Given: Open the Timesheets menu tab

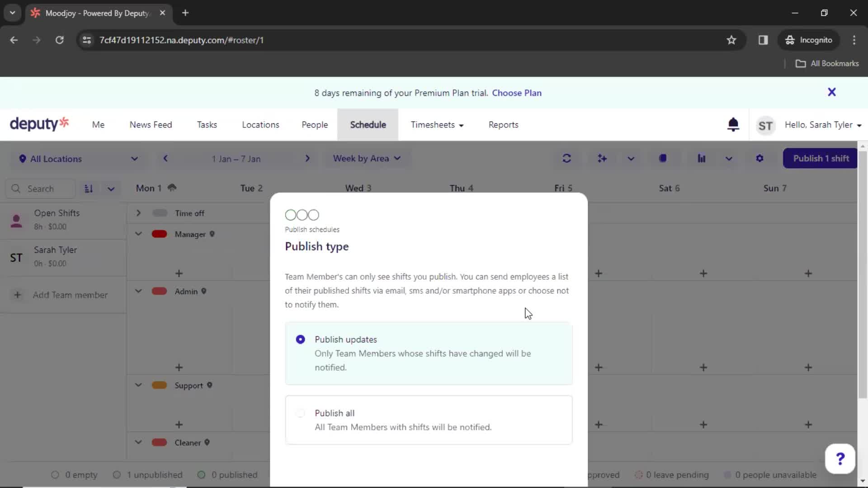Looking at the screenshot, I should pos(437,125).
